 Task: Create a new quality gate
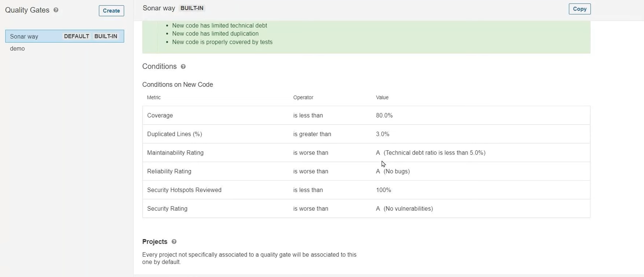point(111,11)
